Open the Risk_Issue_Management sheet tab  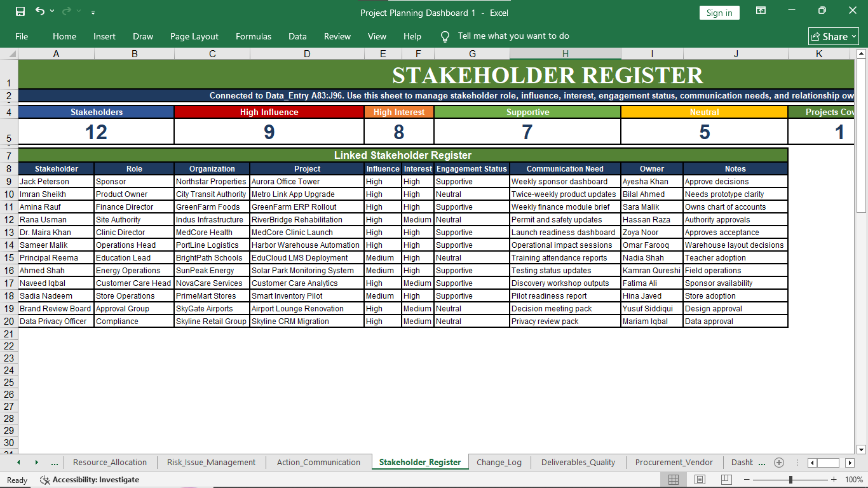click(x=211, y=463)
